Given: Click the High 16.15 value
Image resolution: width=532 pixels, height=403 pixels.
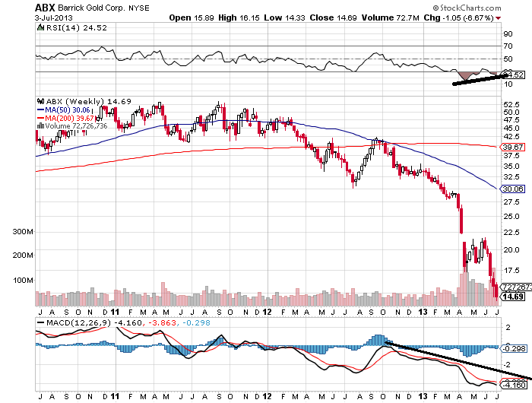Looking at the screenshot, I should [239, 17].
